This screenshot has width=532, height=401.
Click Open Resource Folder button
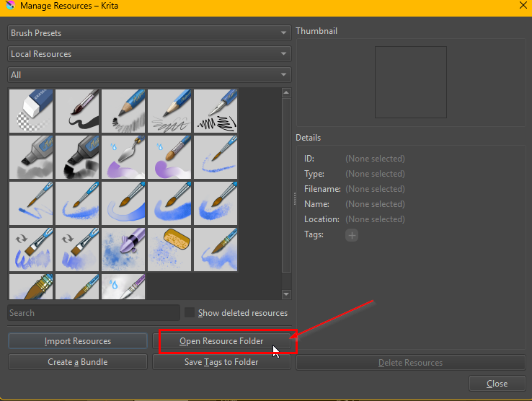click(221, 341)
